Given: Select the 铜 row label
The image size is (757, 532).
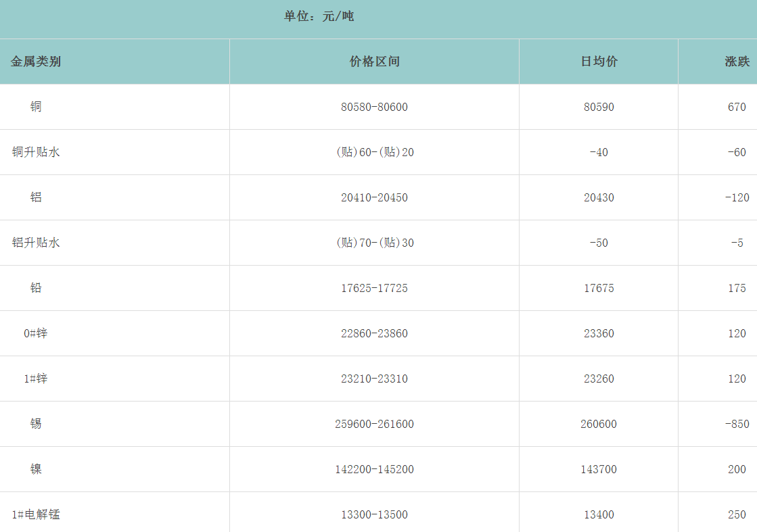Looking at the screenshot, I should tap(36, 107).
